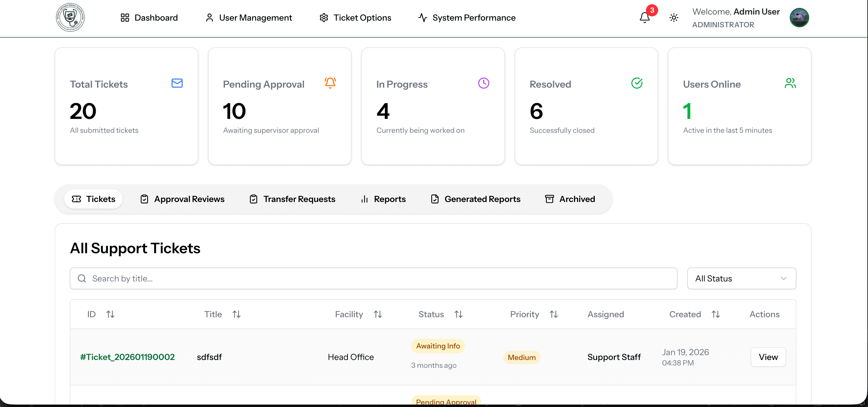Click the organization logo in the header
Screen dimensions: 868x407
pyautogui.click(x=70, y=18)
